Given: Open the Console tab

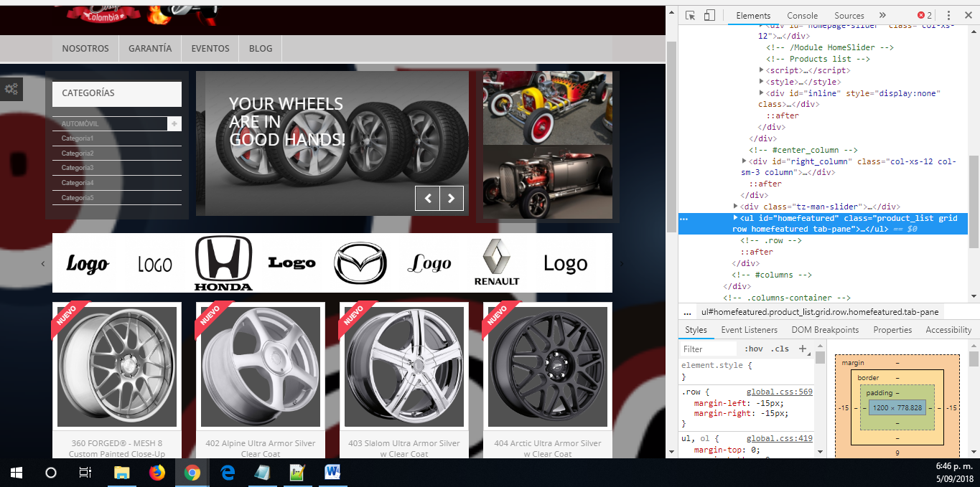Looking at the screenshot, I should [x=802, y=15].
